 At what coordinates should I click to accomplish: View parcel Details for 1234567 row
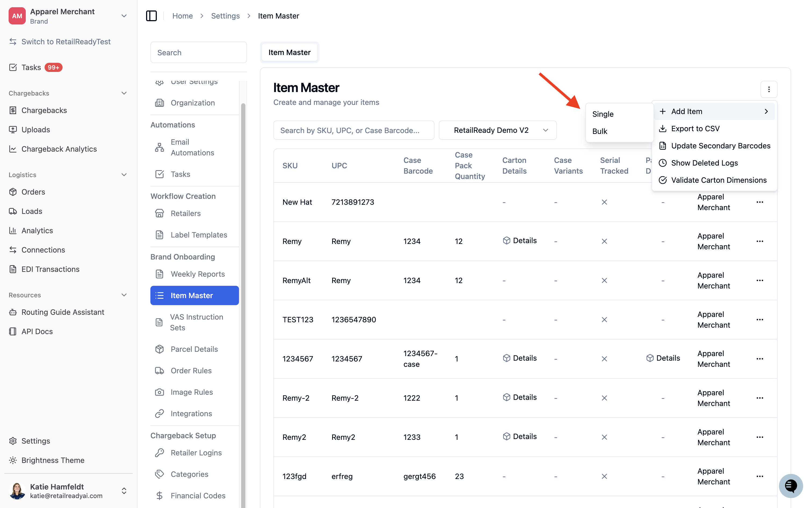pyautogui.click(x=663, y=358)
